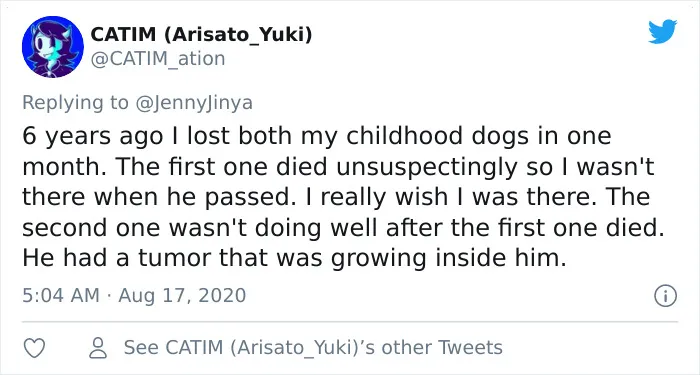Open CATIM's profile avatar picture

tap(53, 47)
